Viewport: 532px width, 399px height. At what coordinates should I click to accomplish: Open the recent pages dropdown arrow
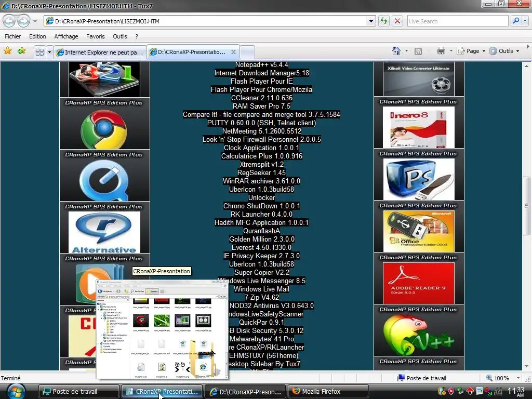click(x=35, y=21)
